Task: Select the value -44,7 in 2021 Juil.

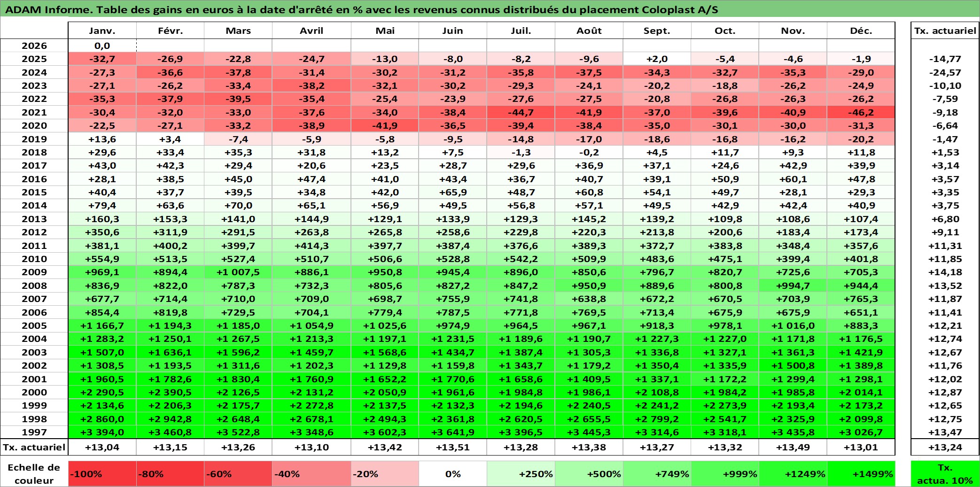Action: (x=521, y=112)
